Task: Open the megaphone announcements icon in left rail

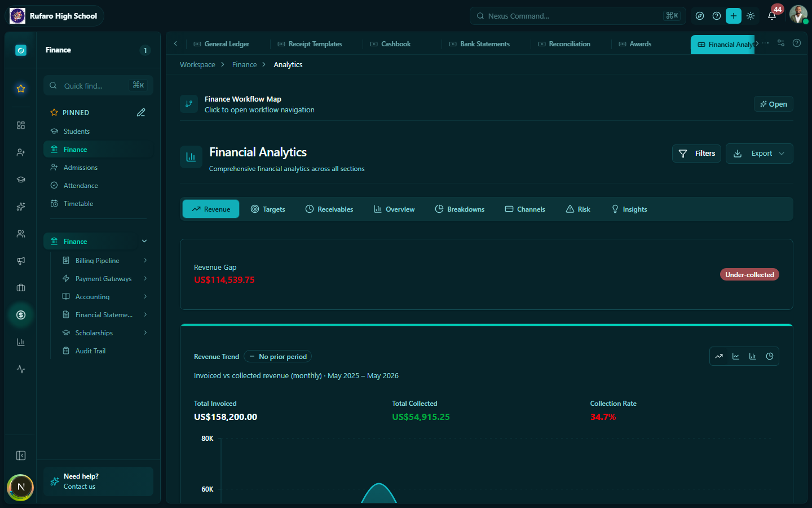Action: [x=21, y=261]
